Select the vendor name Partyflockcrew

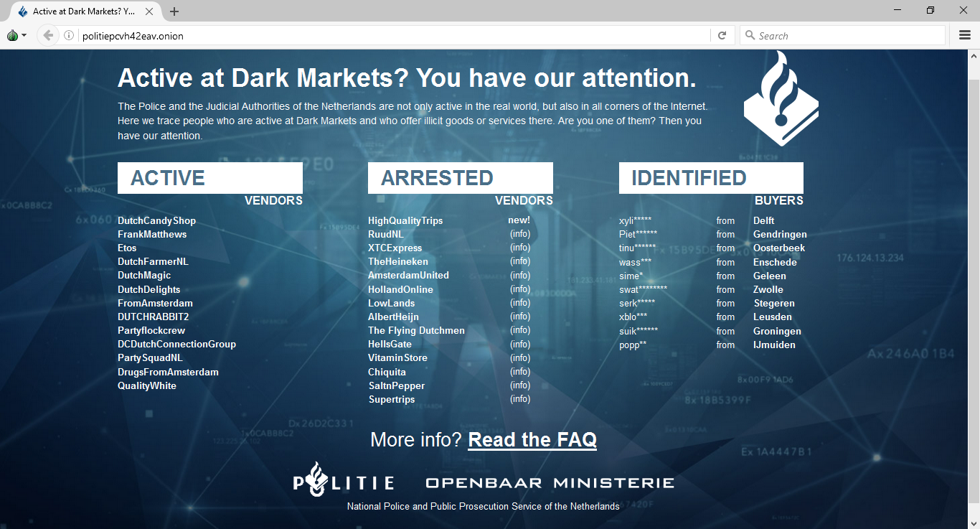151,330
